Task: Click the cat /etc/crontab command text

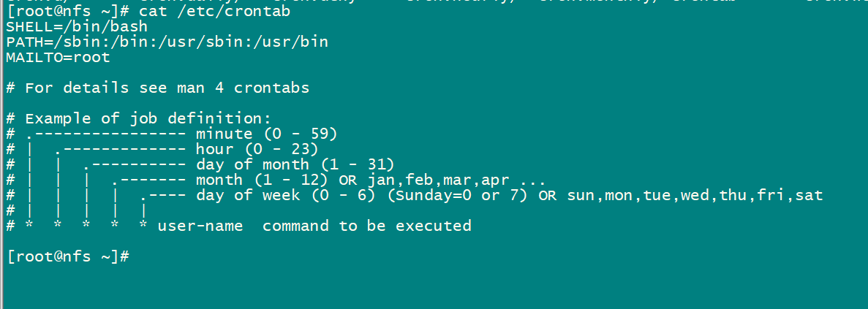Action: [214, 12]
